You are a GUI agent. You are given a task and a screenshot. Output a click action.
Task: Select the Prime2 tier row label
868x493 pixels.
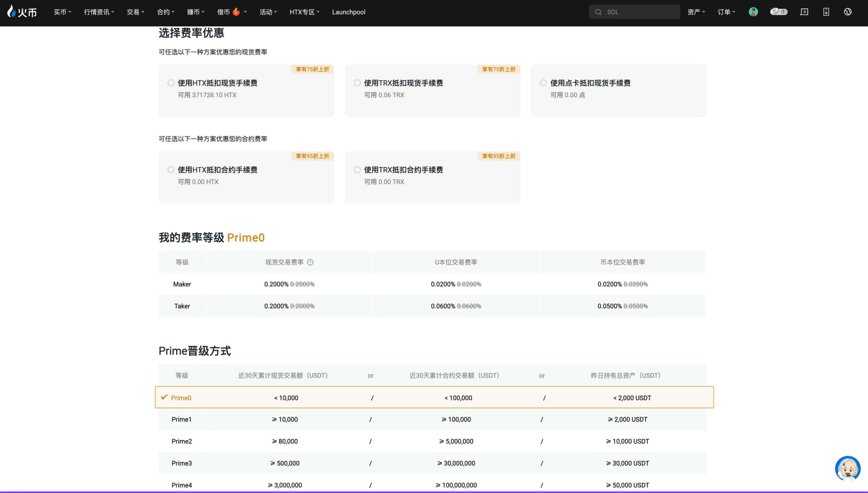(182, 441)
